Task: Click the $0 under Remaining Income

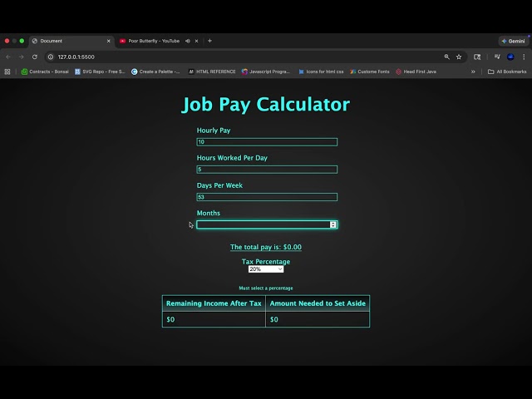Action: click(170, 319)
